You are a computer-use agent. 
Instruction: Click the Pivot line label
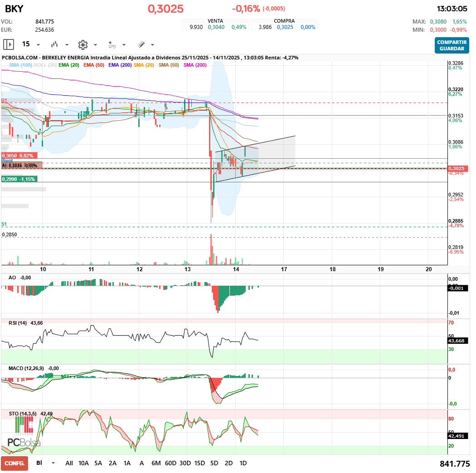(x=7, y=161)
